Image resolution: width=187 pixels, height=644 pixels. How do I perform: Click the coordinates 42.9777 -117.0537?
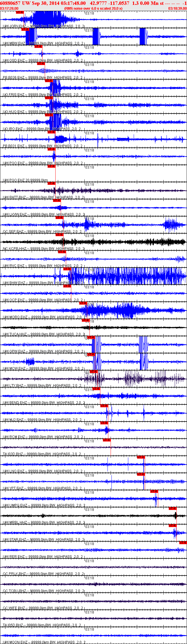[109, 3]
